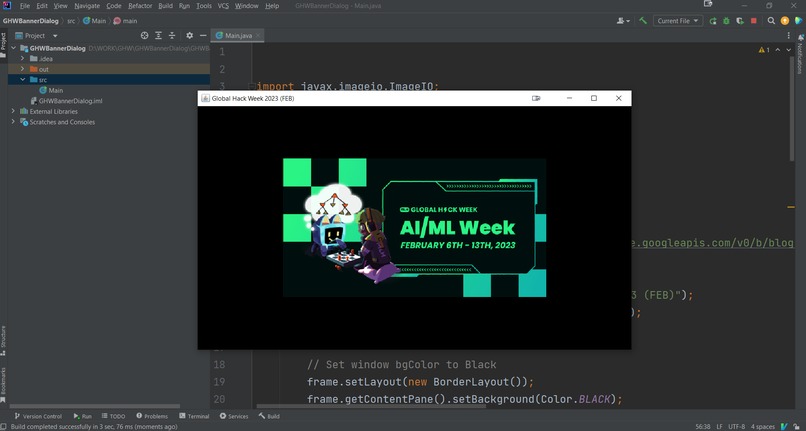
Task: Open the Problems tool window
Action: click(x=152, y=416)
